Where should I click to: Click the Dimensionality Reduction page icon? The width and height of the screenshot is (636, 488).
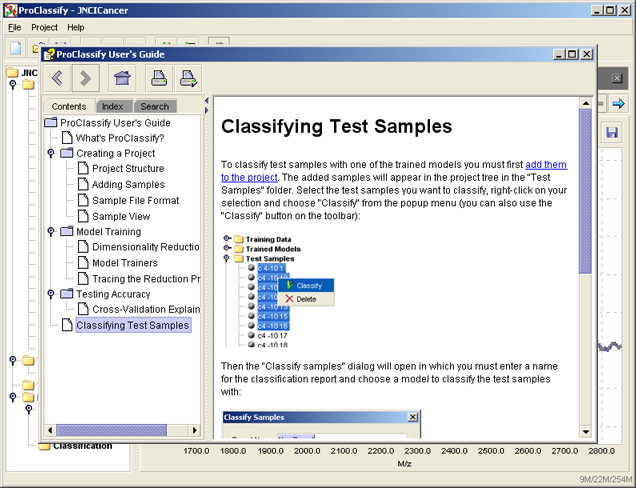(x=83, y=247)
